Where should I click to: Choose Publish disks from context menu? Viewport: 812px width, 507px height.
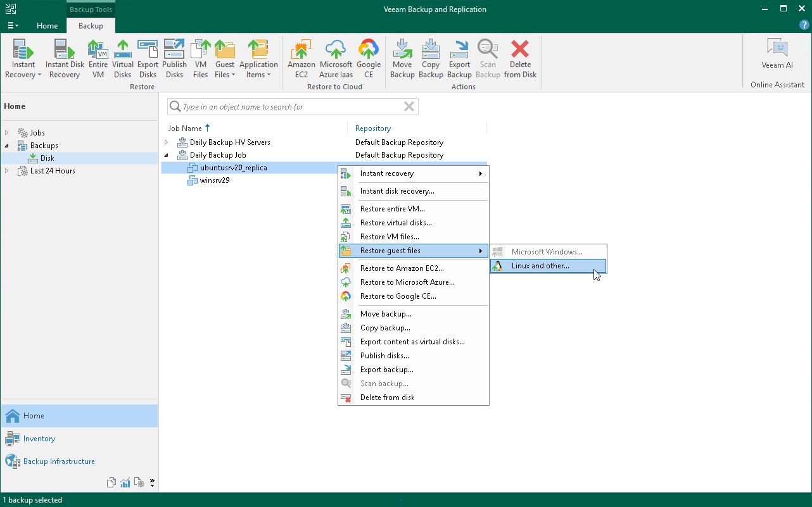(x=414, y=356)
